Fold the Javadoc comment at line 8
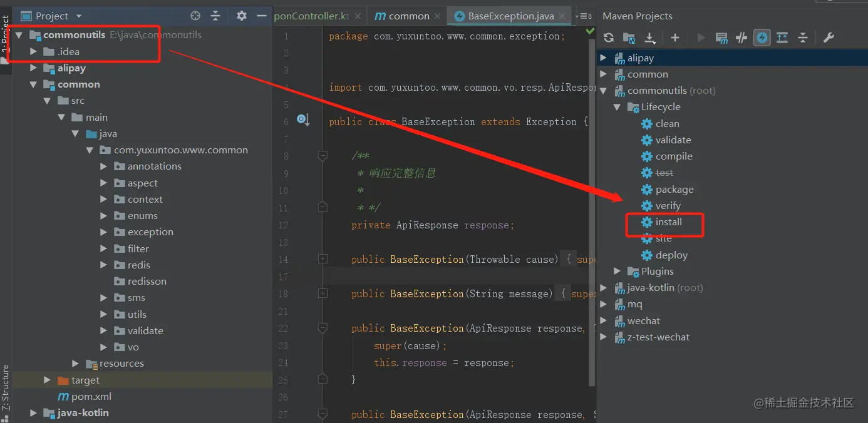868x423 pixels. tap(323, 155)
